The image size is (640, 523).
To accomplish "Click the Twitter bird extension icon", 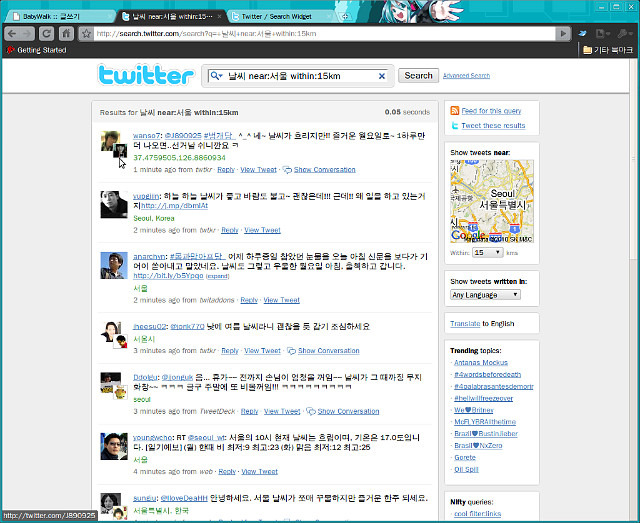I will click(582, 33).
